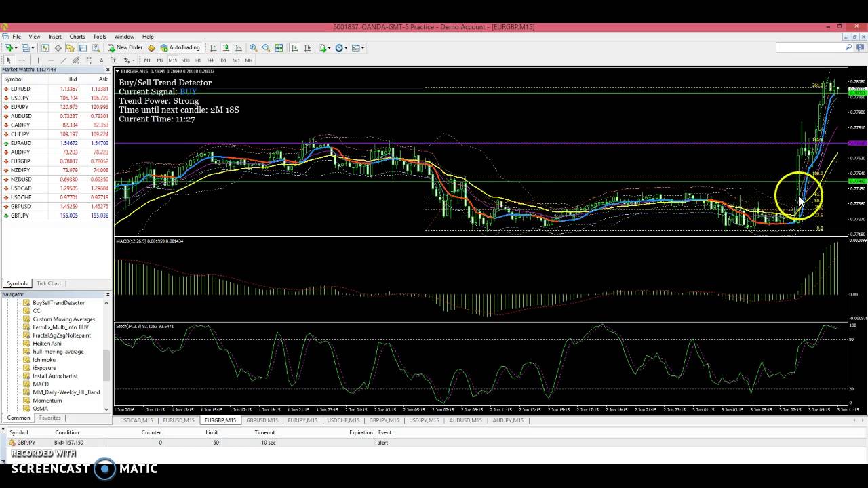
Task: Select the Trendline drawing tool
Action: pos(63,60)
